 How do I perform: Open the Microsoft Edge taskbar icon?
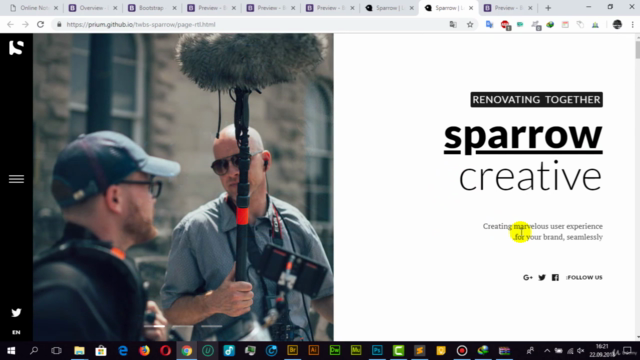coord(123,351)
